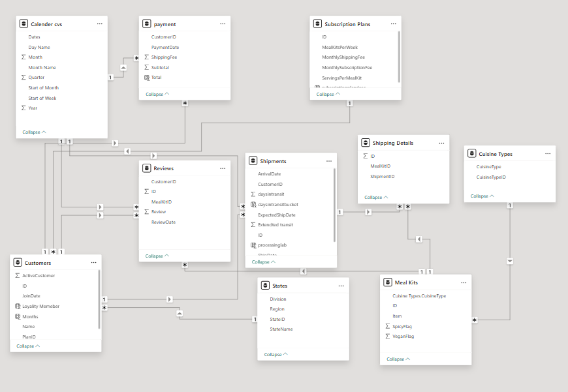The width and height of the screenshot is (568, 392).
Task: Collapse the States table card
Action: (x=276, y=355)
